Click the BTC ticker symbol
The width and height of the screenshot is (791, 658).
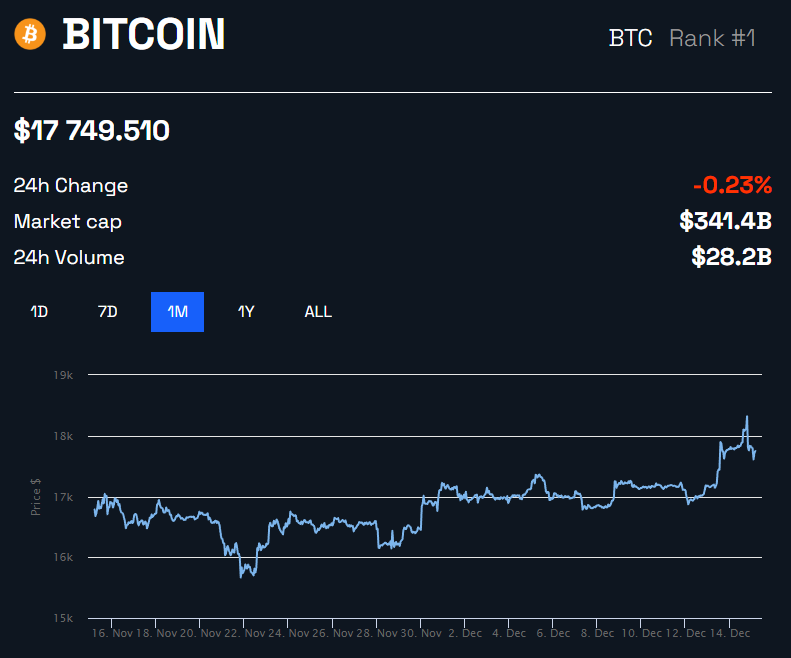coord(630,38)
